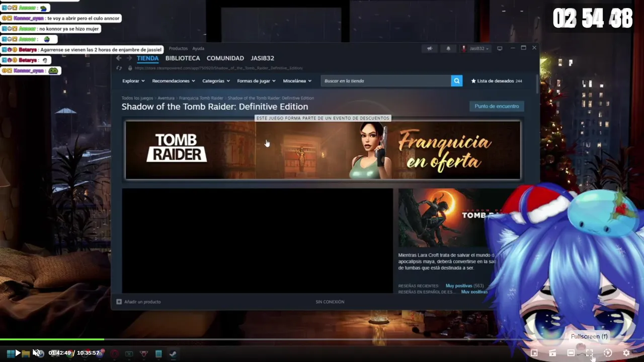Open the Productos menu
This screenshot has height=362, width=644.
(178, 48)
